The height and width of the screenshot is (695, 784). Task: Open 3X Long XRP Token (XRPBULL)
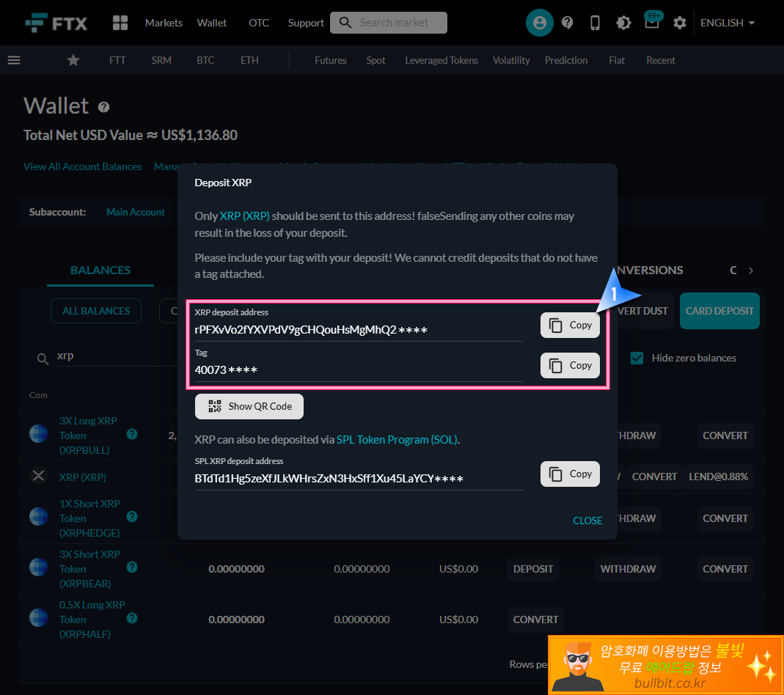pos(88,435)
